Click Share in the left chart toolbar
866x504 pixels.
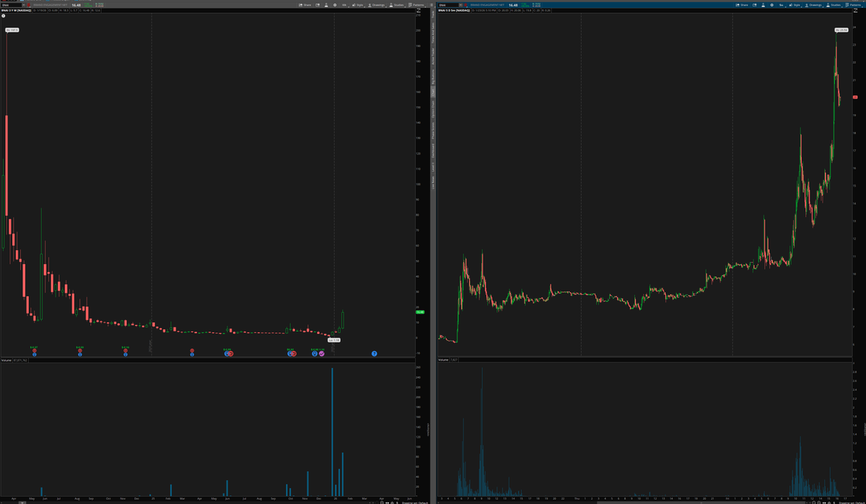click(x=305, y=5)
